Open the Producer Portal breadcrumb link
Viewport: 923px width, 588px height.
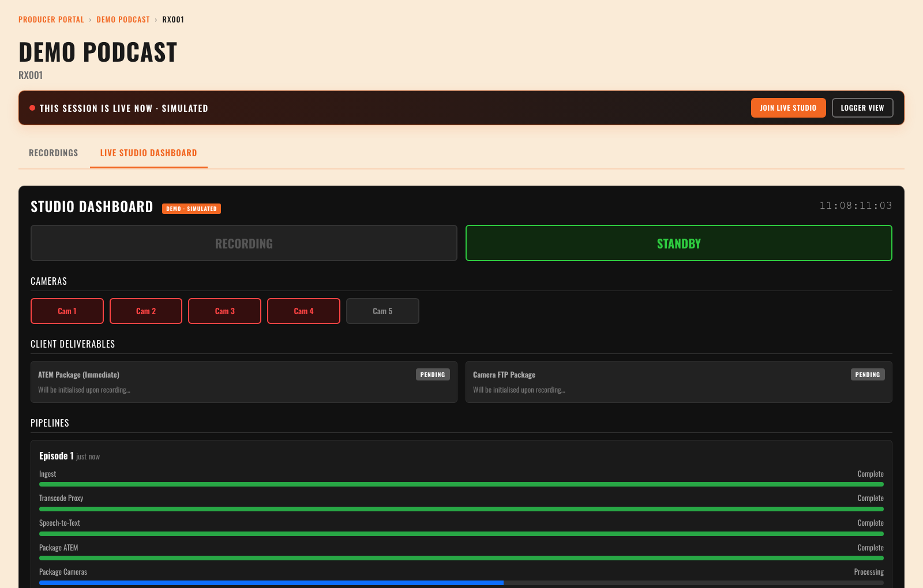[51, 20]
